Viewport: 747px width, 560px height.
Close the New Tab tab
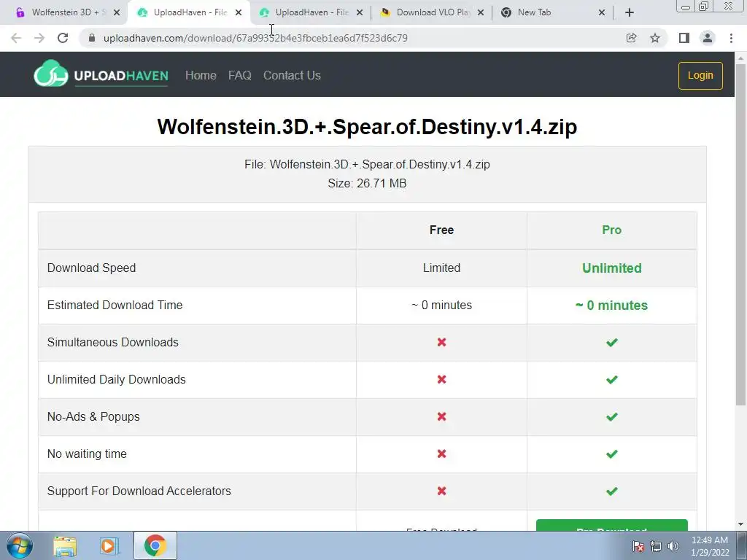coord(602,13)
